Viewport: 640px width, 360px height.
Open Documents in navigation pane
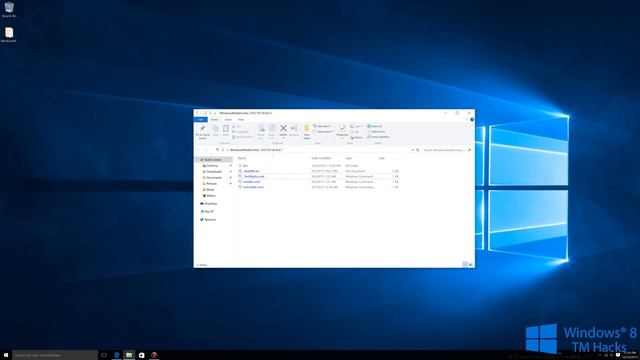coord(214,178)
